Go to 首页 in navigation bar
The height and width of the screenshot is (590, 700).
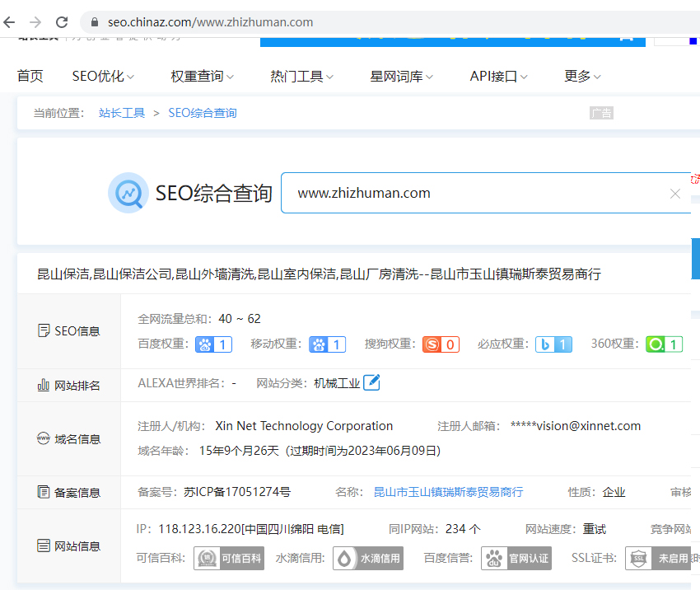tap(30, 77)
